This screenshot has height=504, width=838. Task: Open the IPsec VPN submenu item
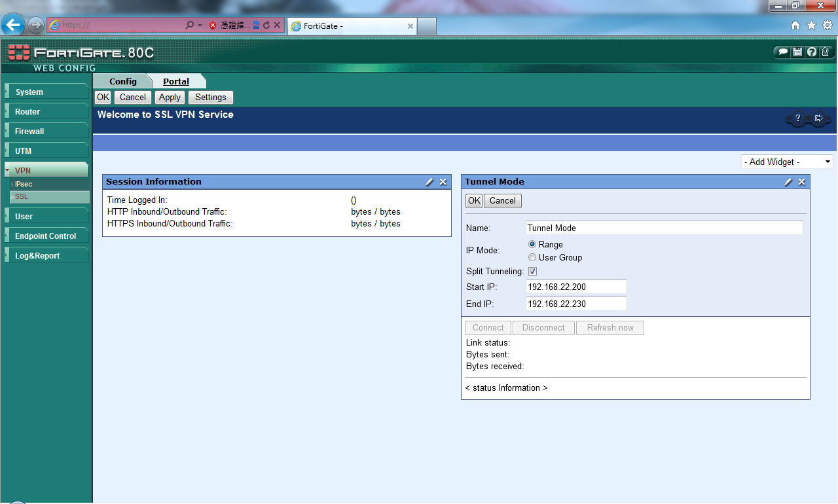click(50, 185)
